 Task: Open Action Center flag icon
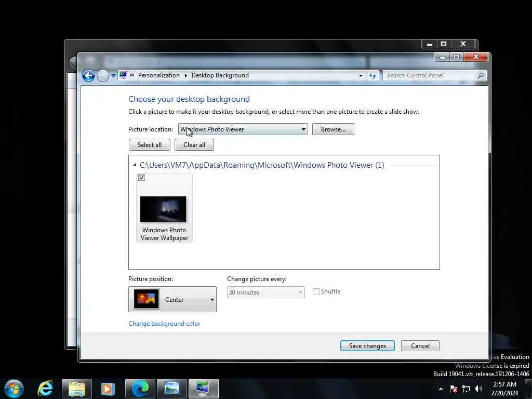click(453, 389)
